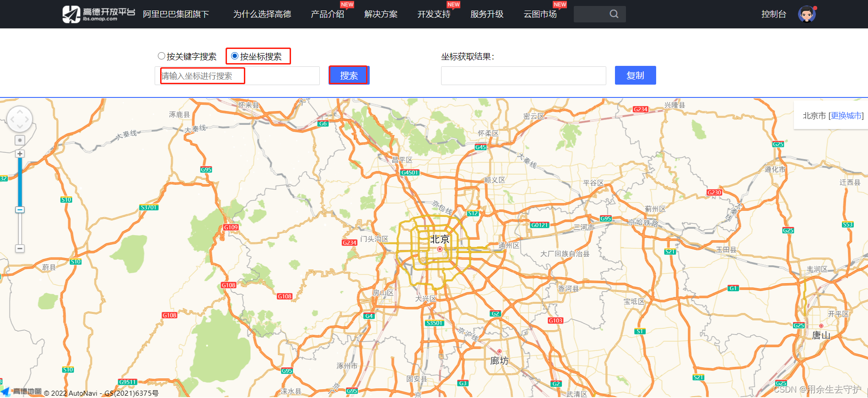Click the 蓟州区 map label

(x=655, y=209)
